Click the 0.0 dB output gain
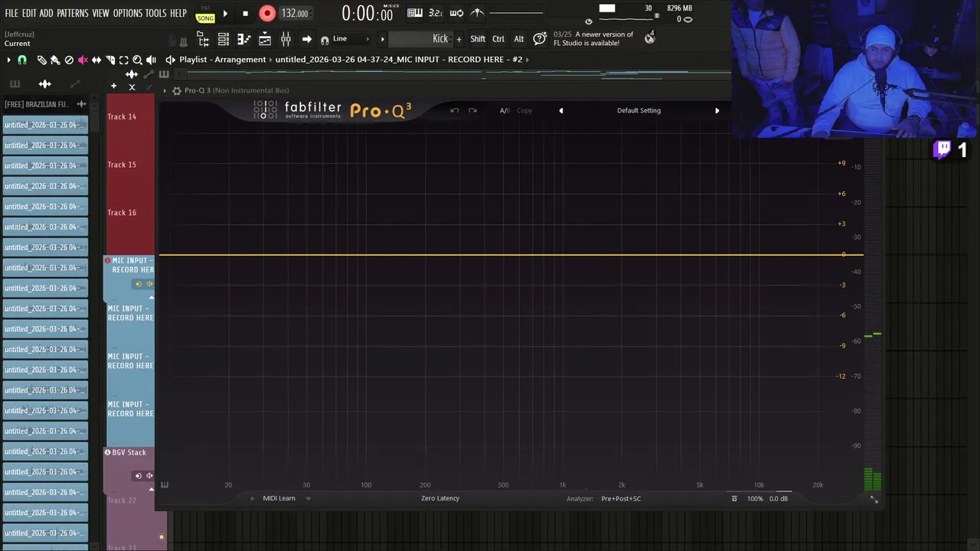Screen dimensions: 980x551 click(x=779, y=498)
